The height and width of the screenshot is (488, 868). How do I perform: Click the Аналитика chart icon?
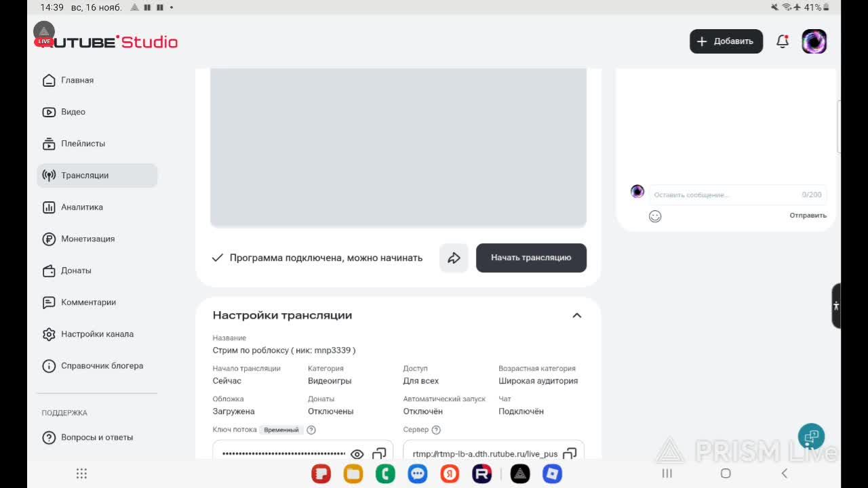(49, 207)
